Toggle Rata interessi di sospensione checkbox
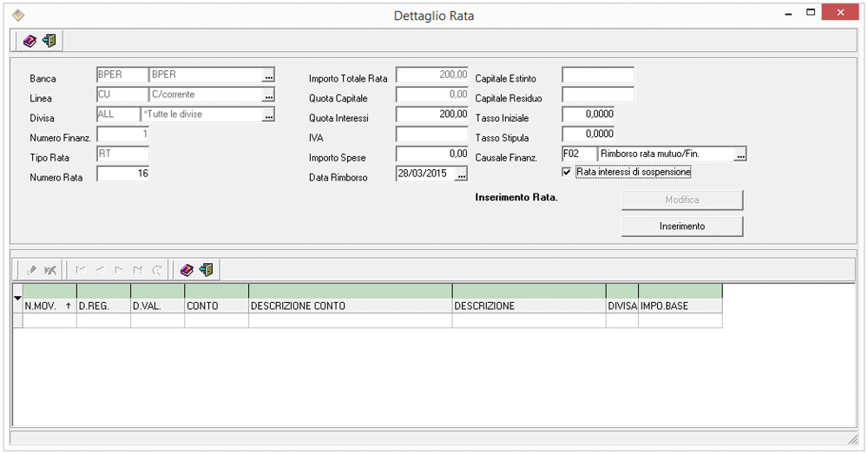This screenshot has height=454, width=868. pyautogui.click(x=568, y=173)
